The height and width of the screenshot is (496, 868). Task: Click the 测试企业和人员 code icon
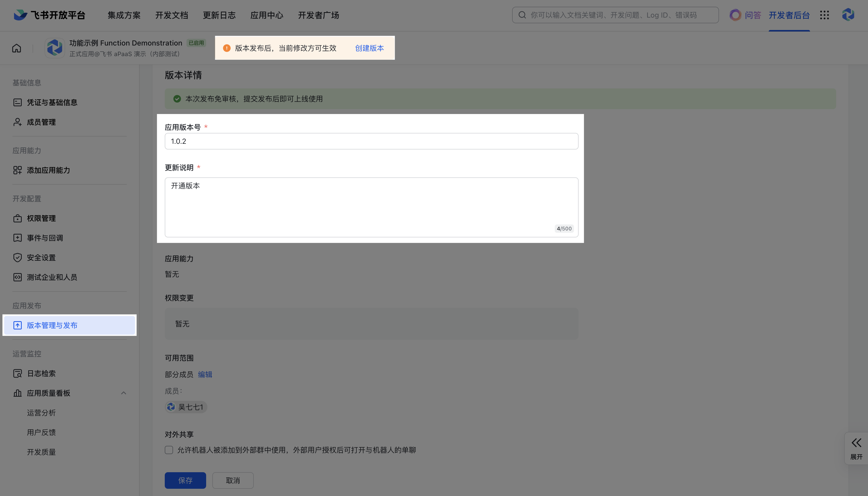point(17,277)
